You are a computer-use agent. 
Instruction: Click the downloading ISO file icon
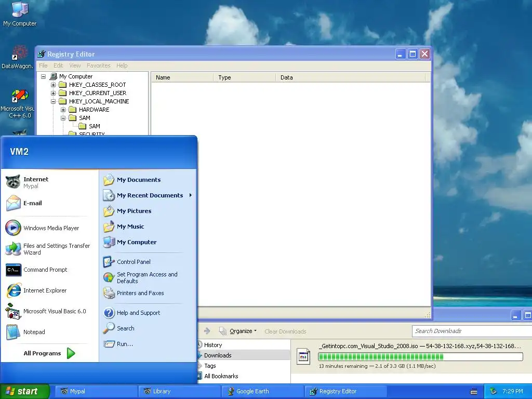(x=303, y=356)
